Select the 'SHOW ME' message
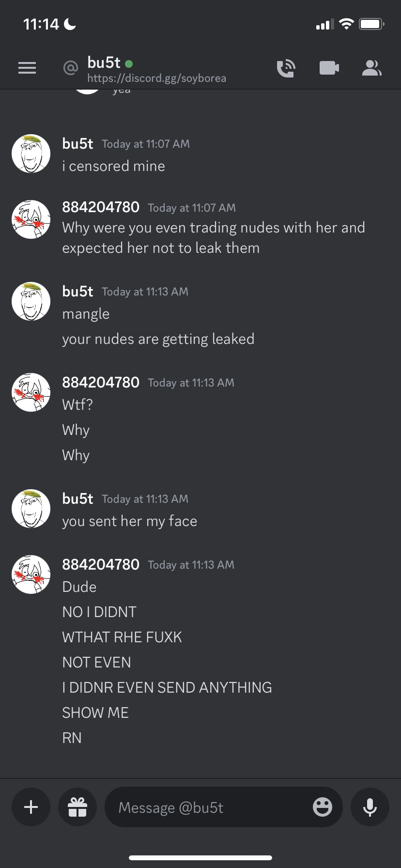 pyautogui.click(x=95, y=713)
